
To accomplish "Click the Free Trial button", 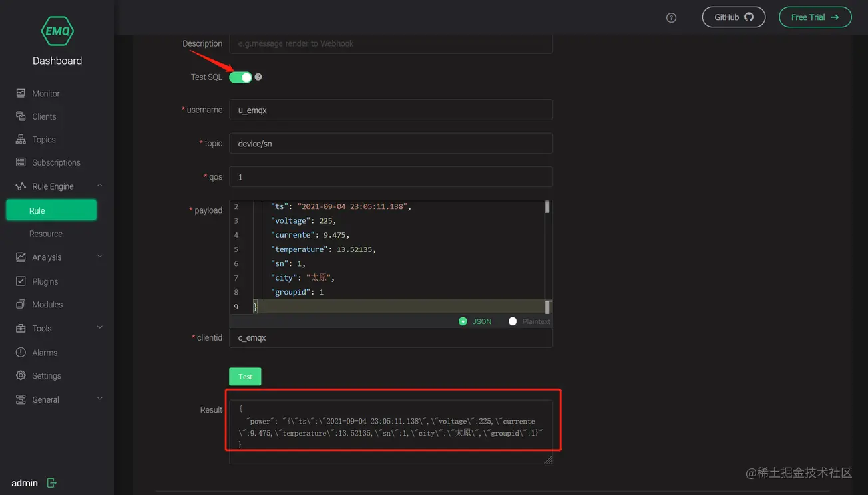I will point(815,17).
